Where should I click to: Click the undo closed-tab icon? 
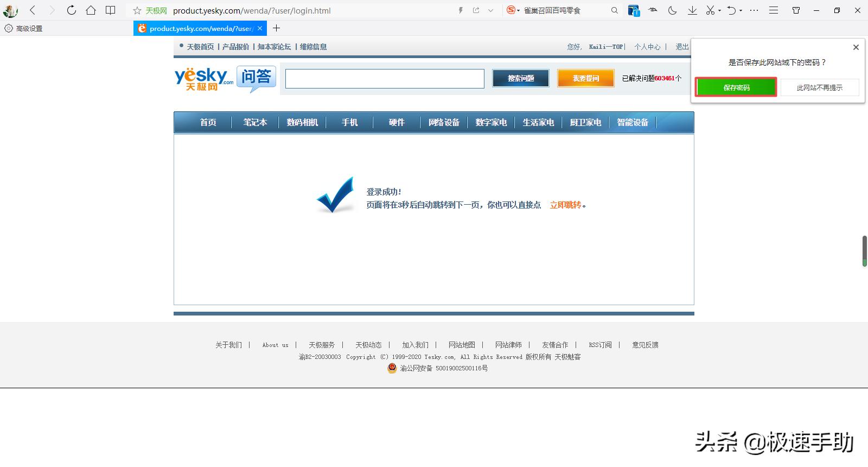pyautogui.click(x=731, y=10)
